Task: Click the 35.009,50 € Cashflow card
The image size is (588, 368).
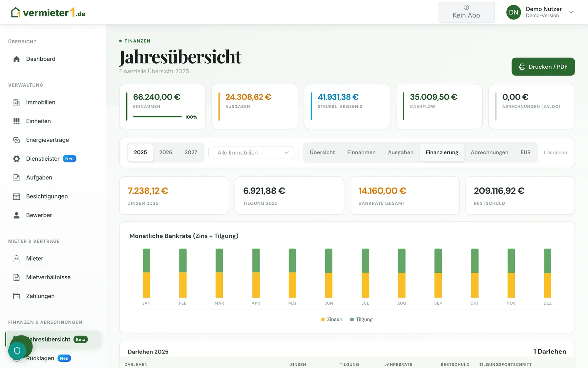Action: click(439, 106)
